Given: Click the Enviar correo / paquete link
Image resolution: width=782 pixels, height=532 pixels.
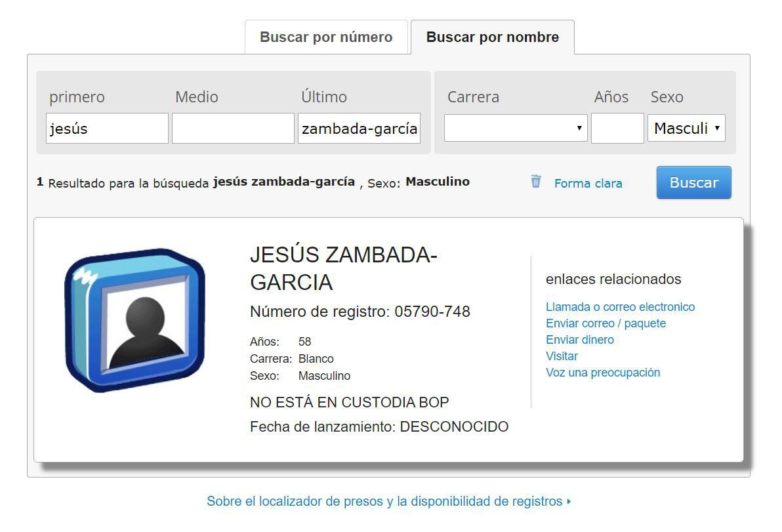Looking at the screenshot, I should 606,323.
